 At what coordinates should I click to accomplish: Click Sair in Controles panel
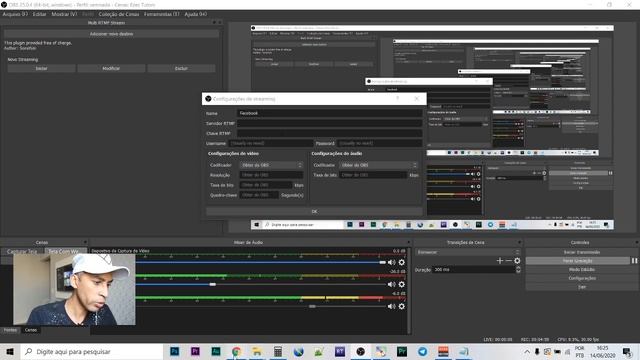(x=582, y=287)
